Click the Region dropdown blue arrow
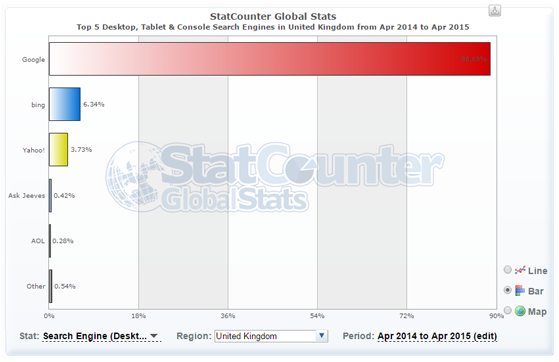559x362 pixels. 322,336
